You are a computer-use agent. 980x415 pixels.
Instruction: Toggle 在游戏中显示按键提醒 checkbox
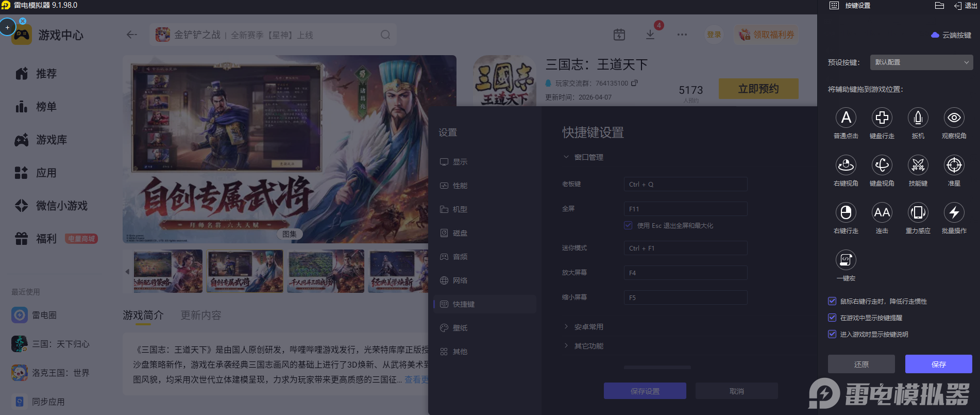[832, 318]
